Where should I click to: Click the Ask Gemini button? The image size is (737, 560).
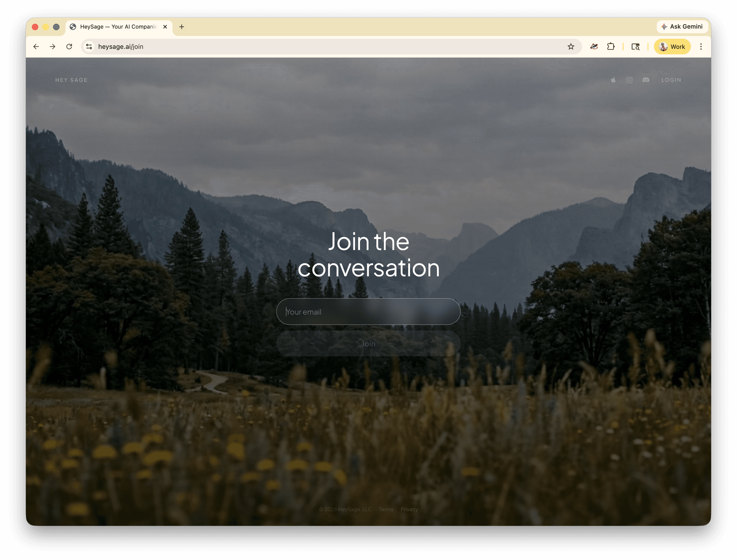click(x=682, y=27)
